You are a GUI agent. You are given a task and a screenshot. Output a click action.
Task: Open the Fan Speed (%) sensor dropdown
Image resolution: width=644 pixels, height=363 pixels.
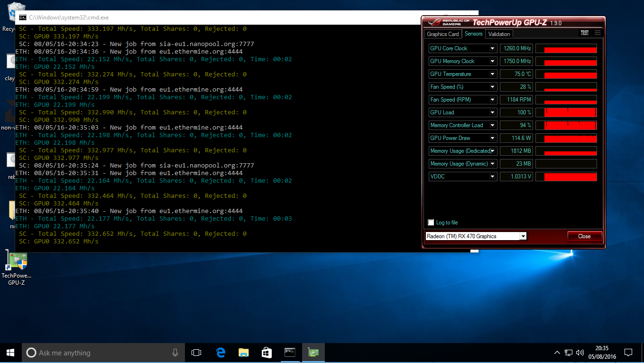[x=493, y=87]
